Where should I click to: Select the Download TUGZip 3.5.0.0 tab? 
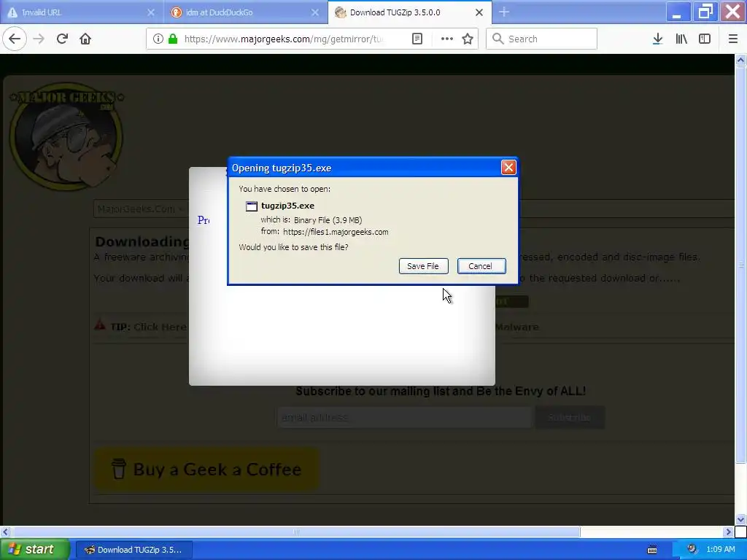(x=410, y=12)
